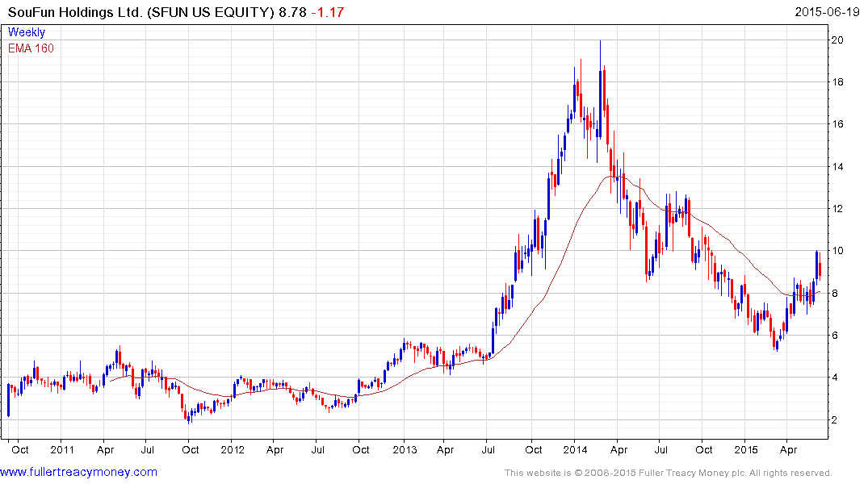Click the 4 price axis label
This screenshot has width=868, height=484.
click(835, 378)
